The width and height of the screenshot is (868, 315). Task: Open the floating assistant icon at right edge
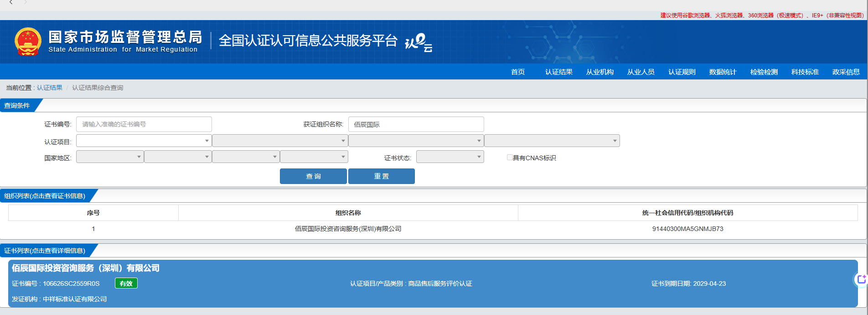pyautogui.click(x=861, y=279)
